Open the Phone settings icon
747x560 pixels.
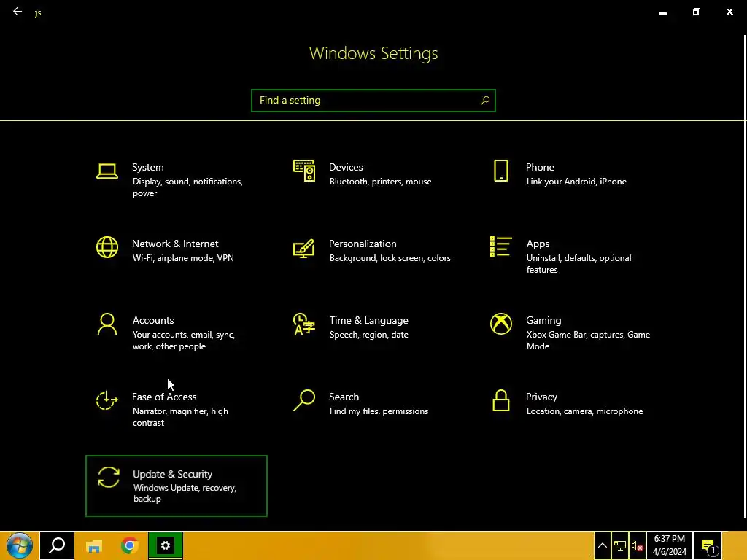click(x=500, y=171)
